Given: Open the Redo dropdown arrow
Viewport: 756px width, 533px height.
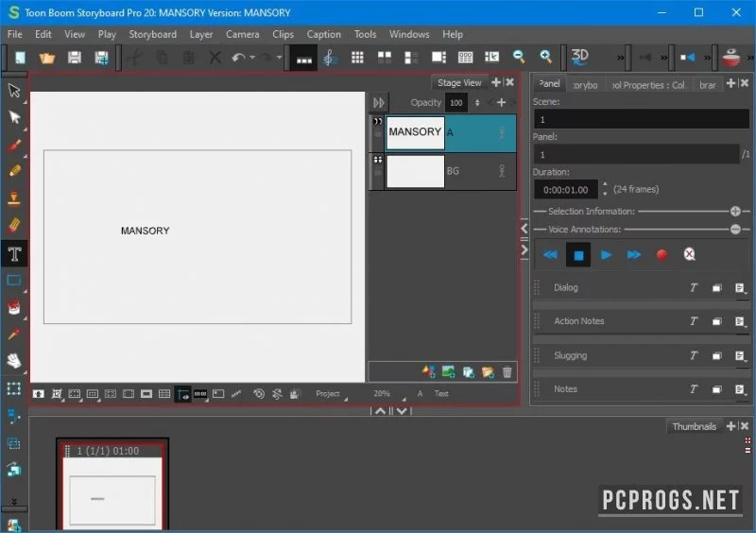Looking at the screenshot, I should (279, 58).
